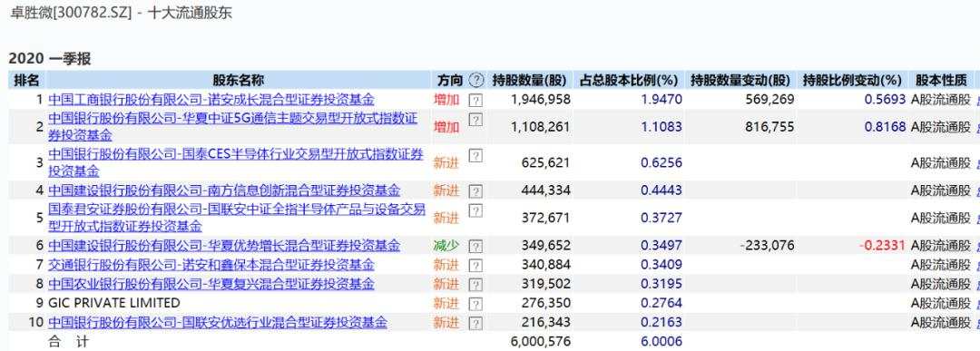Screen dimensions: 980x351
Task: Click question icon in row 6 华夏优势增长
Action: tap(475, 246)
